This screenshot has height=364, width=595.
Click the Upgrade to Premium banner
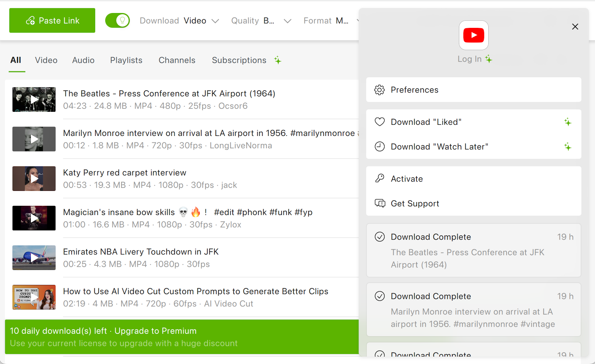(182, 337)
